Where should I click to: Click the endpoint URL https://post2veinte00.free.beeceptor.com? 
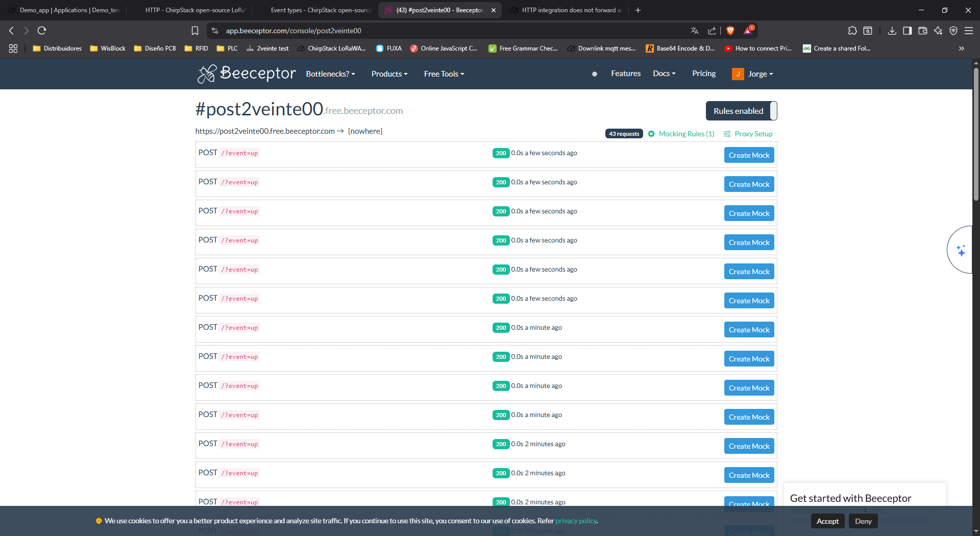265,131
